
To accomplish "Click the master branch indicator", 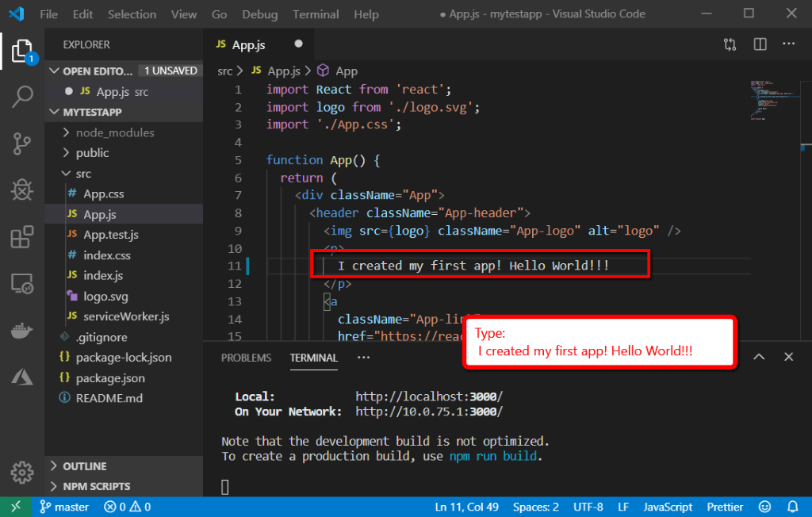I will 63,507.
